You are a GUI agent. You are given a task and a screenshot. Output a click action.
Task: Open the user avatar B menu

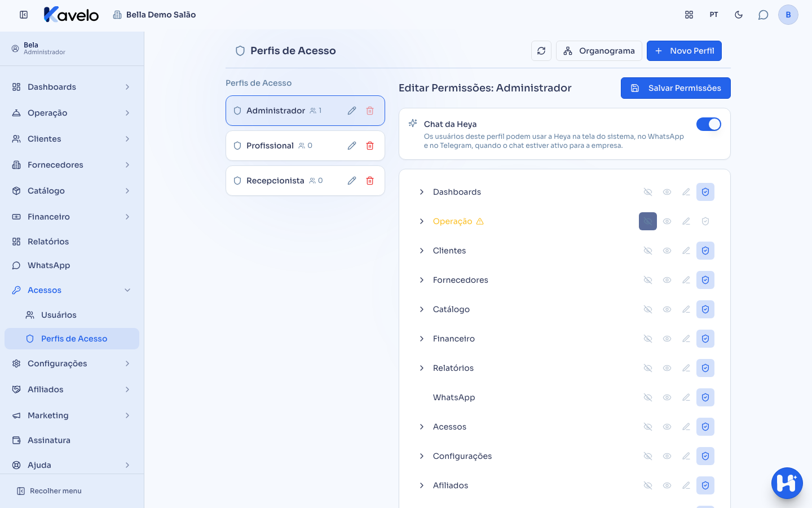point(788,15)
